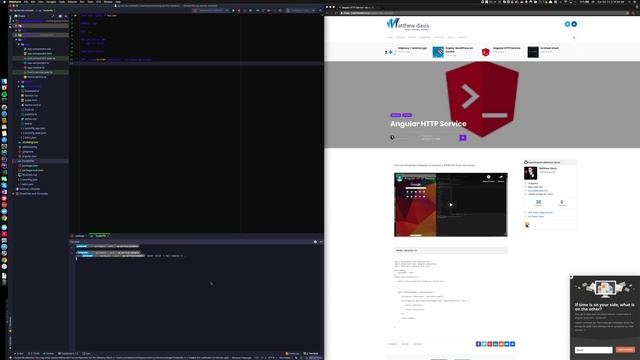640x360 pixels.
Task: Share the article on Reddit
Action: 501,344
